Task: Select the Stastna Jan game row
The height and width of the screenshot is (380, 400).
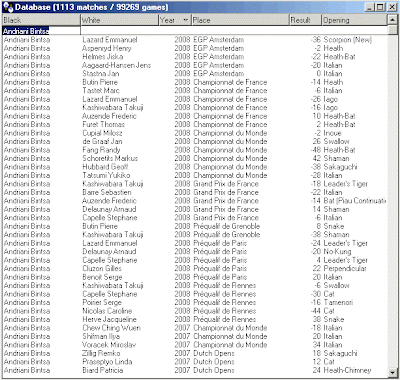Action: [195, 74]
